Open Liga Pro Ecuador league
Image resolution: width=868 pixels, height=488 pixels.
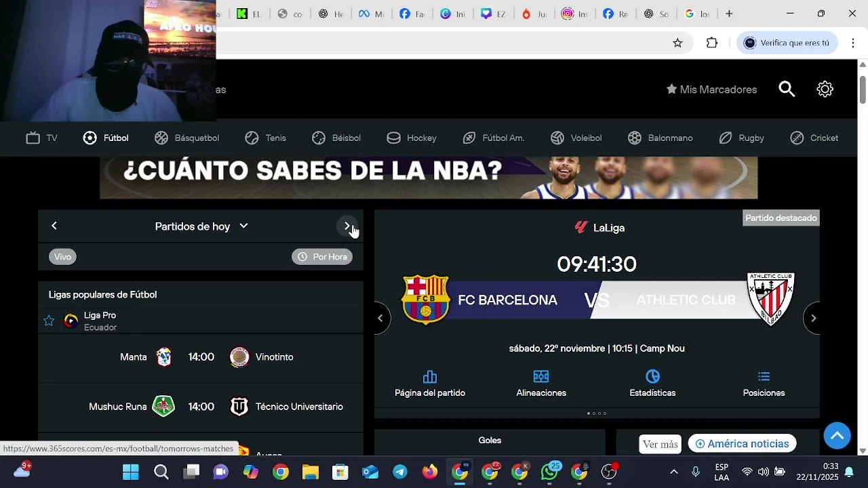click(100, 321)
